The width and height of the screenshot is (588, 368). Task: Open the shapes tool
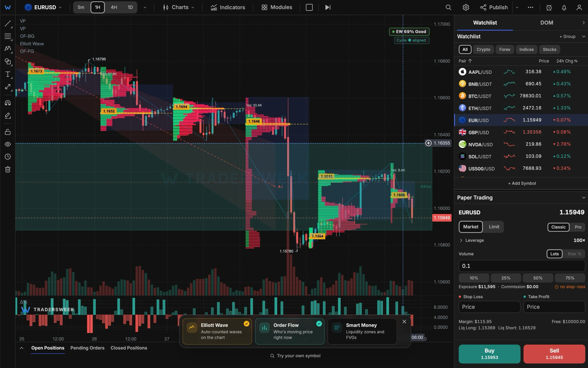tap(8, 61)
